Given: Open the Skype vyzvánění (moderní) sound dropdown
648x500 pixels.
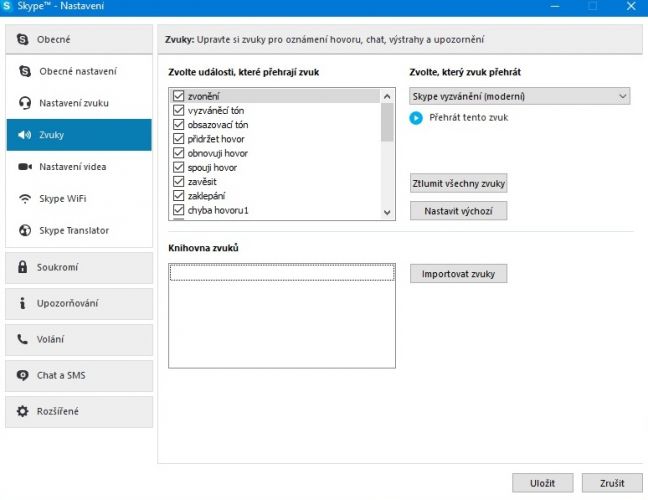Looking at the screenshot, I should click(x=519, y=96).
